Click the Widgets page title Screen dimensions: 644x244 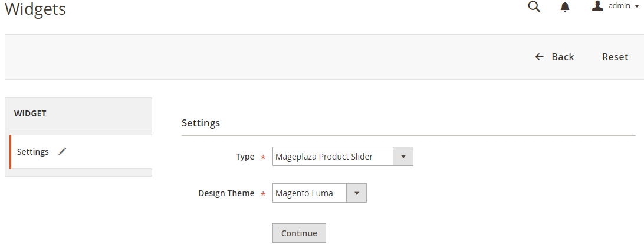tap(35, 9)
